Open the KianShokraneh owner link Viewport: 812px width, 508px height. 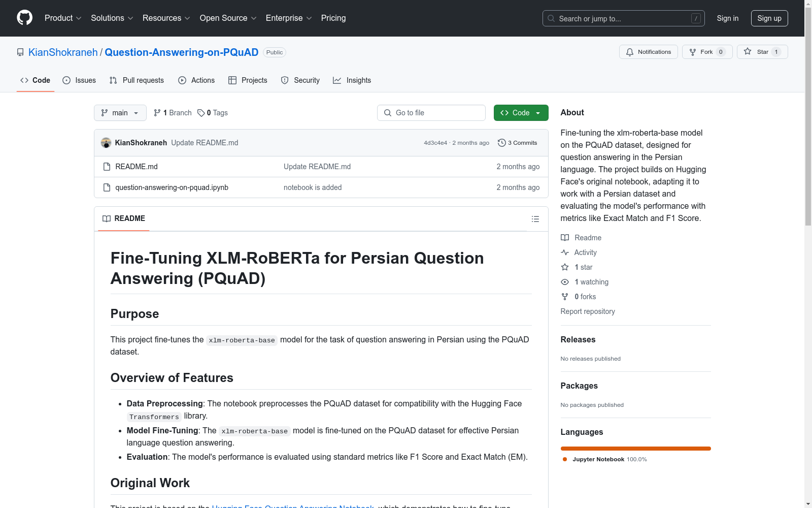coord(63,52)
